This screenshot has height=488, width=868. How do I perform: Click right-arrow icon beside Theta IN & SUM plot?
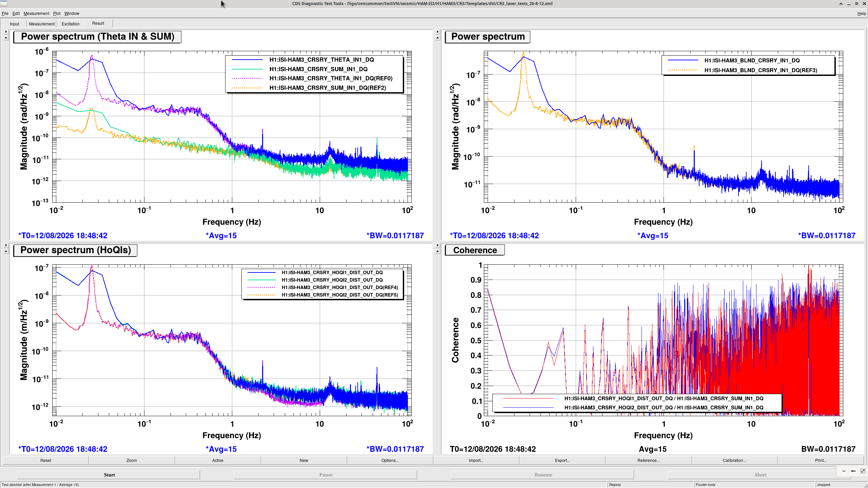tap(6, 32)
